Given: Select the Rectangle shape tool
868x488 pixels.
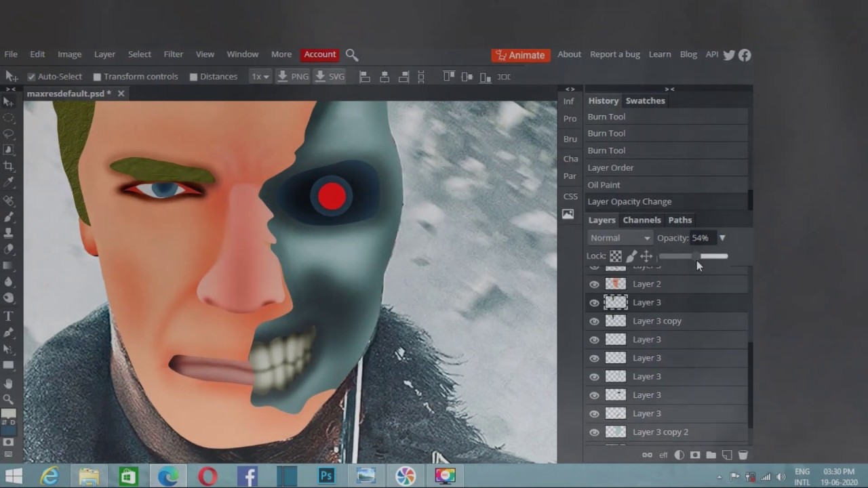Looking at the screenshot, I should pyautogui.click(x=9, y=365).
